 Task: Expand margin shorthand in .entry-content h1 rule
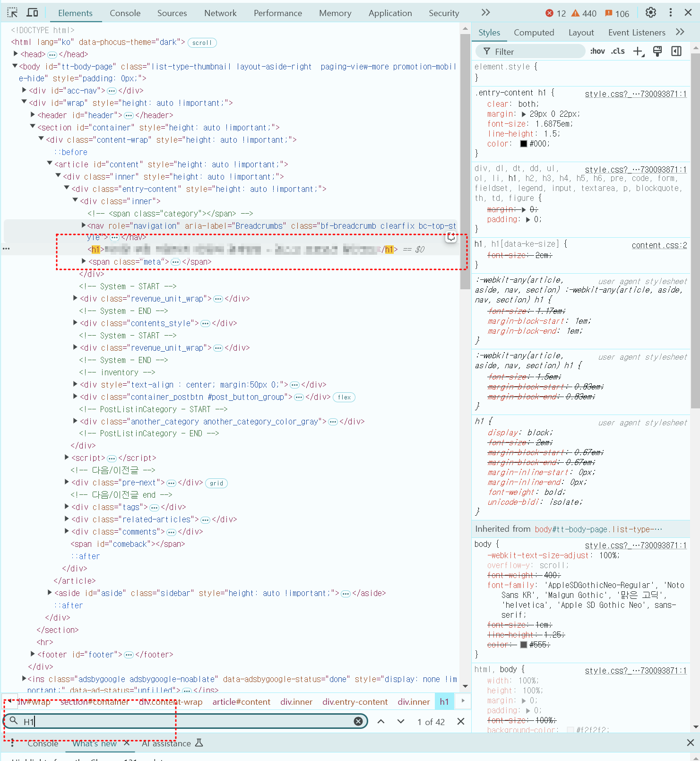524,114
